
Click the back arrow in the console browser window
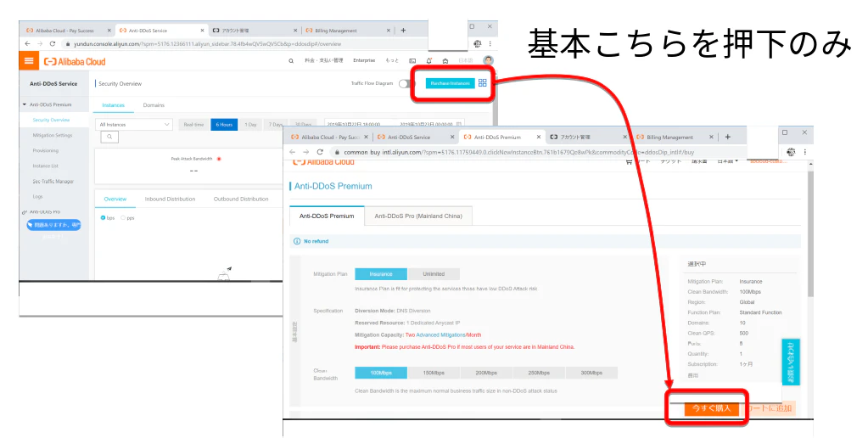click(x=28, y=44)
